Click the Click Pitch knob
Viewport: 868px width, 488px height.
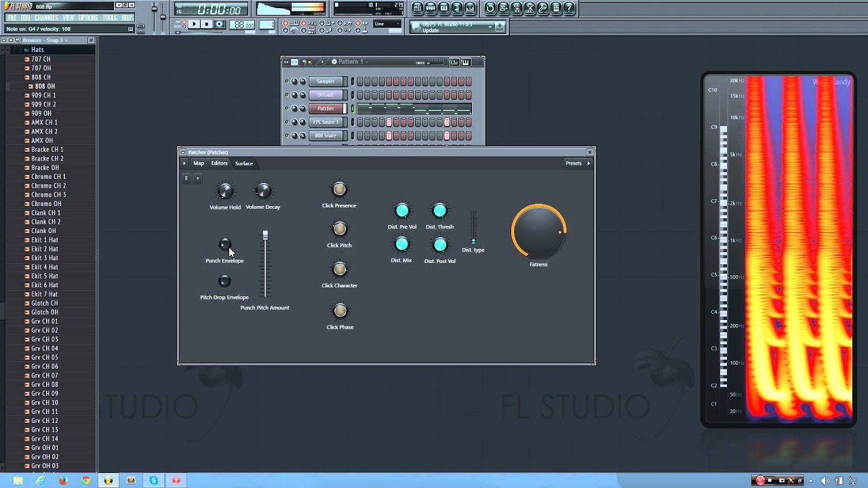click(x=339, y=229)
